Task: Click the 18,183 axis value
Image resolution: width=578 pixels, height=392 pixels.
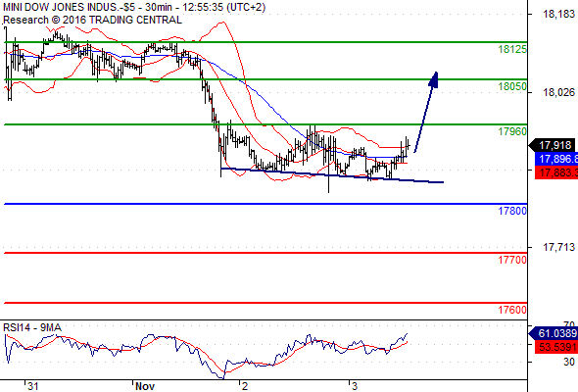Action: coord(558,14)
